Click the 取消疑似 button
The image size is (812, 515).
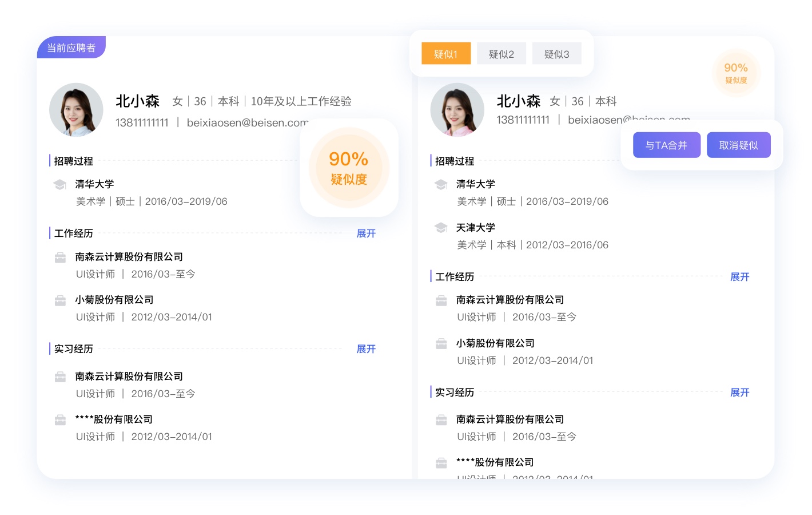click(x=738, y=145)
